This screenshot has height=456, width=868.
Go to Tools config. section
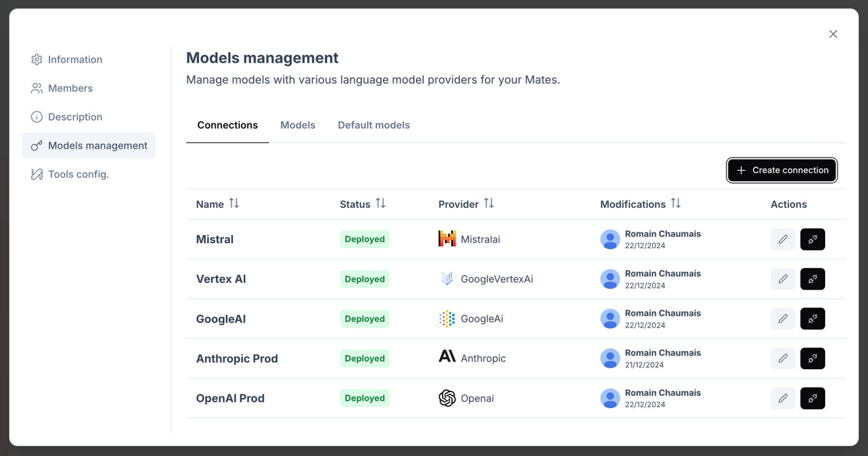[78, 174]
